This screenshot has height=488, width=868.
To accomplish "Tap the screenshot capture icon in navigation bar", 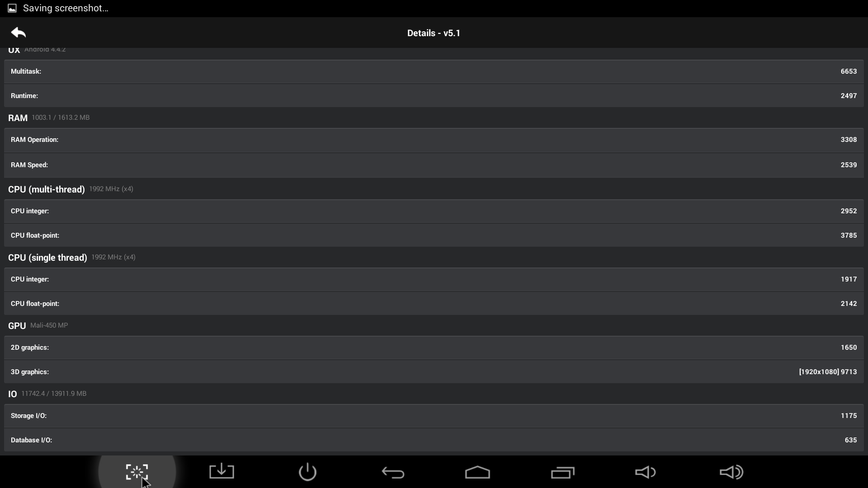I will click(137, 472).
